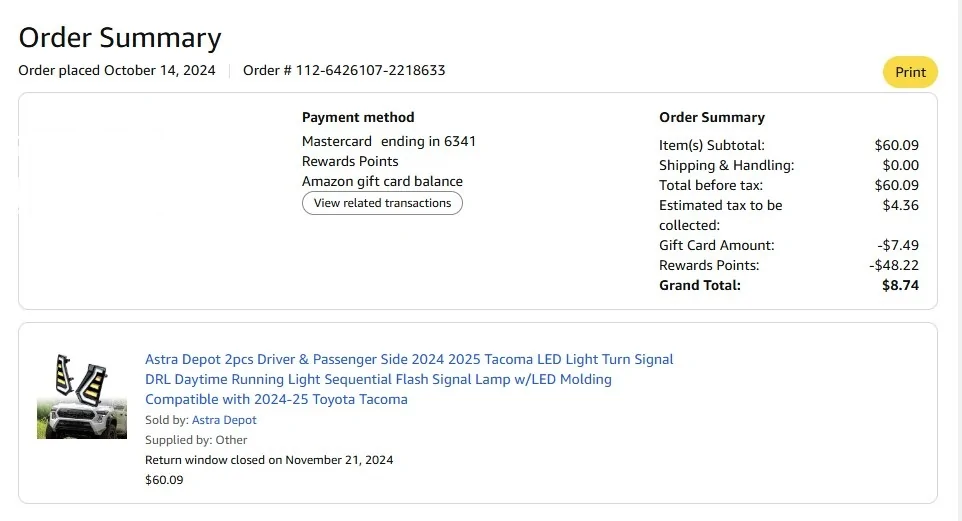Click the Grand Total label
The width and height of the screenshot is (962, 521).
(x=700, y=285)
